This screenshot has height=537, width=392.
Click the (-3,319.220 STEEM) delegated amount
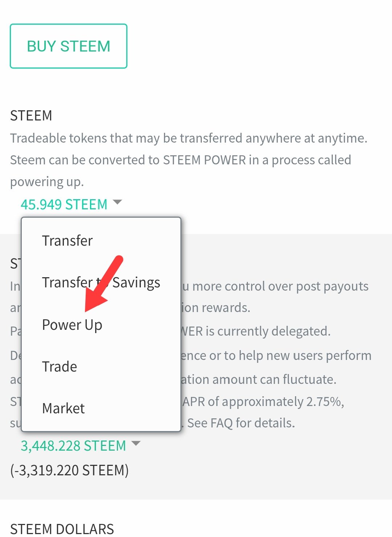tap(69, 470)
